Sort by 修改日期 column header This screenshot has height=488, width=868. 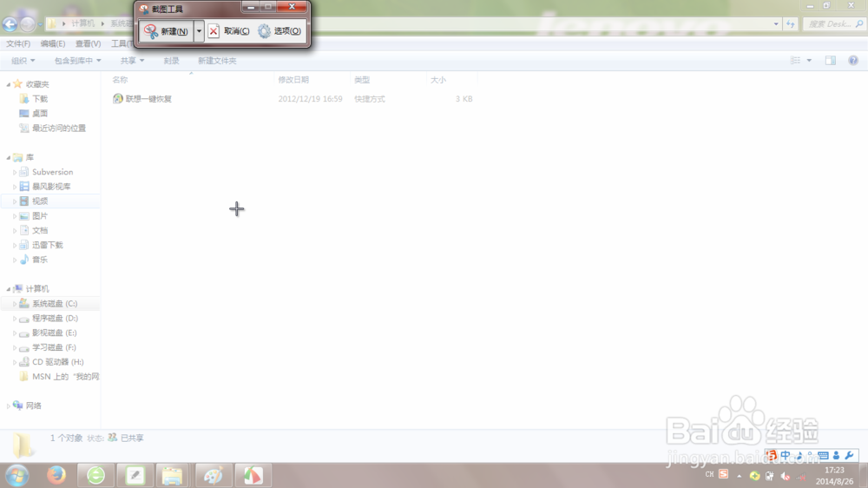coord(293,80)
